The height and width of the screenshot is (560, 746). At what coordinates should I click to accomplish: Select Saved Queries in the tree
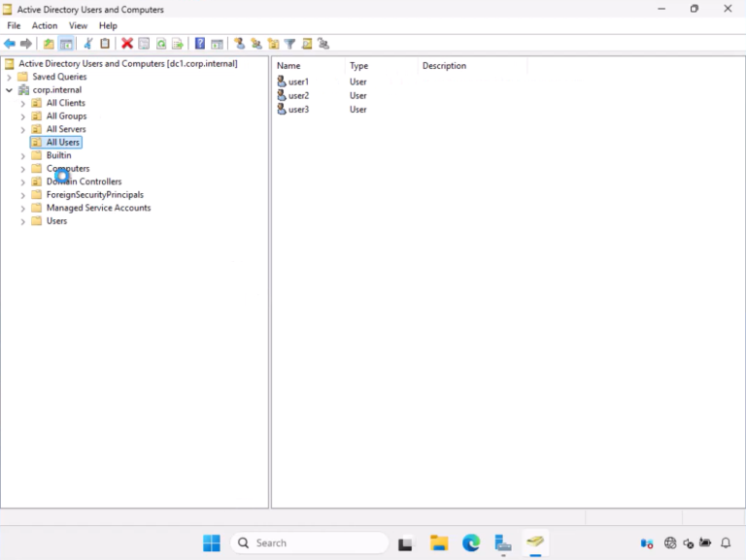(59, 77)
